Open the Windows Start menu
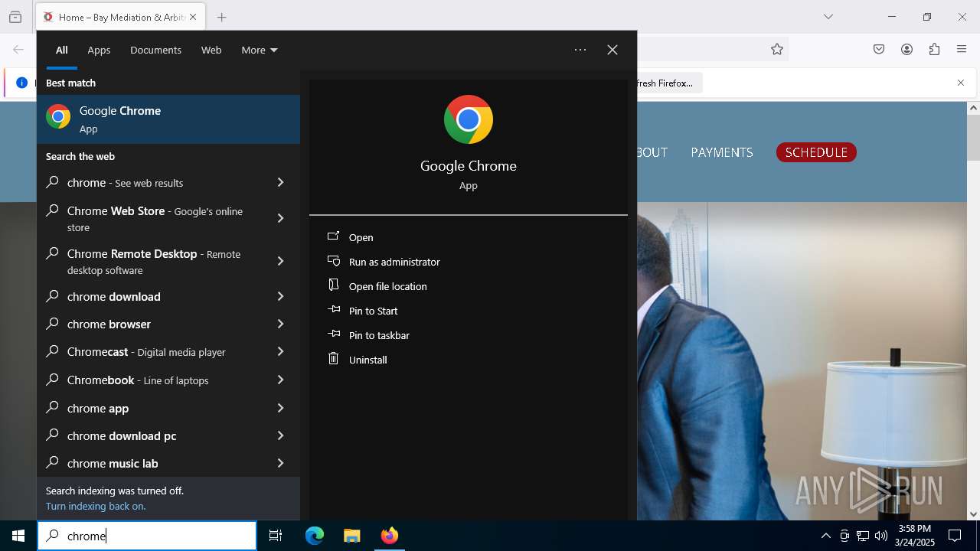This screenshot has height=551, width=980. tap(18, 536)
